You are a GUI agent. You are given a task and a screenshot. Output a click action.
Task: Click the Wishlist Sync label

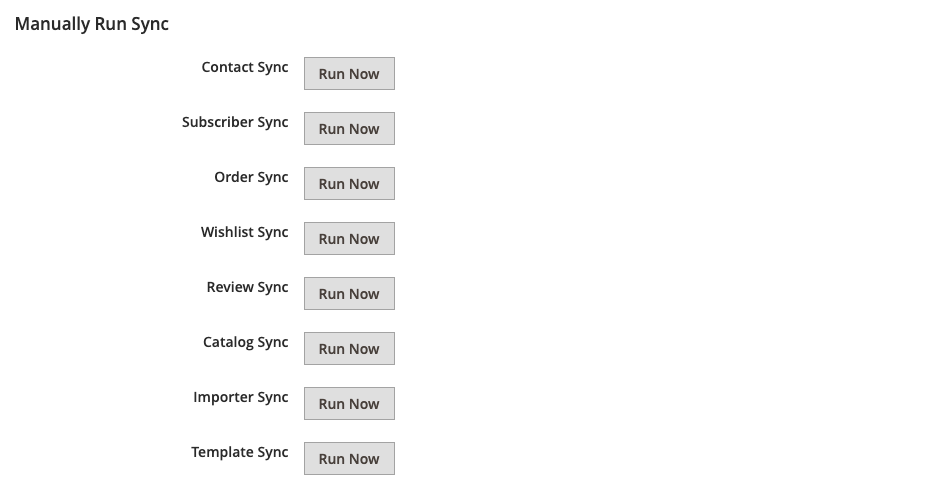pos(245,232)
